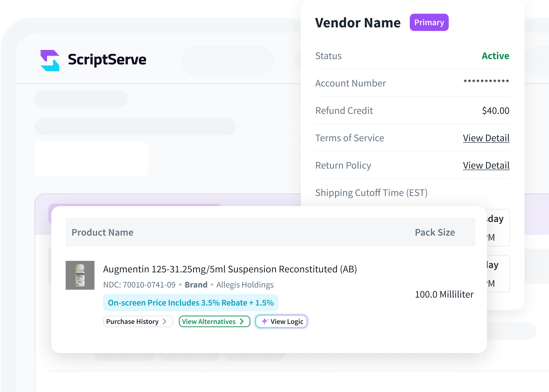Image resolution: width=549 pixels, height=392 pixels.
Task: Click the chevron inside Purchase History button
Action: pos(165,321)
